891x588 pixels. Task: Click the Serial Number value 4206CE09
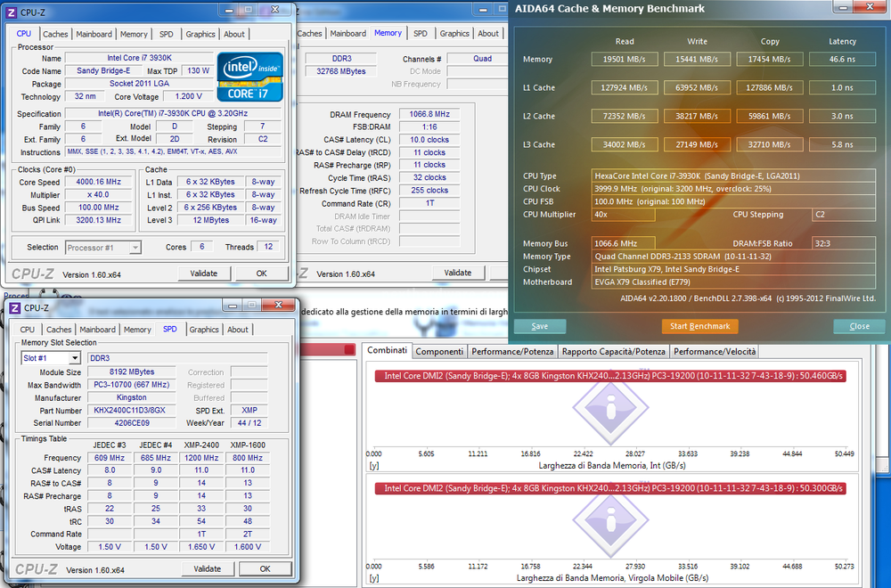(x=132, y=422)
